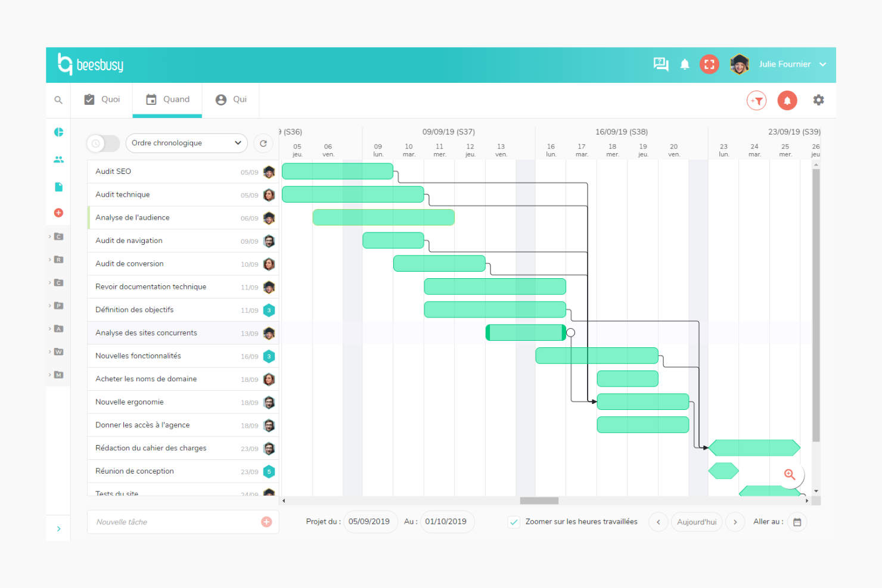The image size is (882, 588).
Task: Click the 5 badge on Réunion de conception
Action: coord(269,472)
